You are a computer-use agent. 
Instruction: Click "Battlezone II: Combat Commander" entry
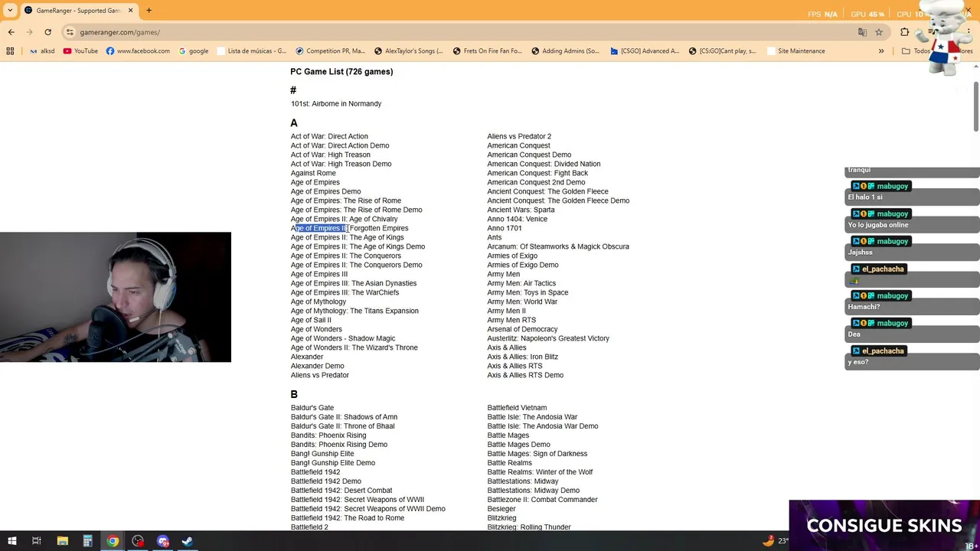tap(542, 500)
